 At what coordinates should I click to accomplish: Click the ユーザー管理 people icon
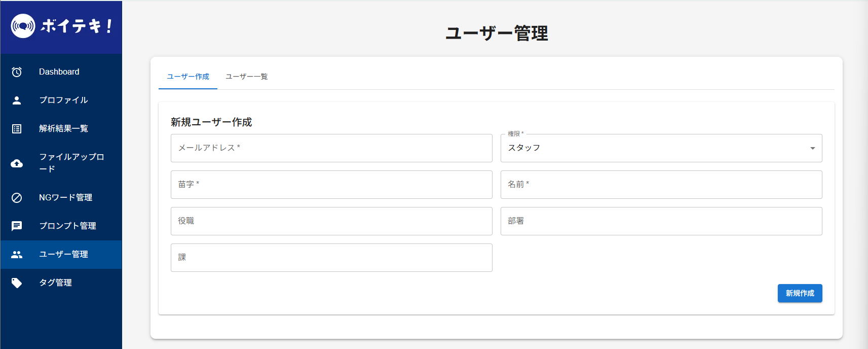[x=17, y=255]
